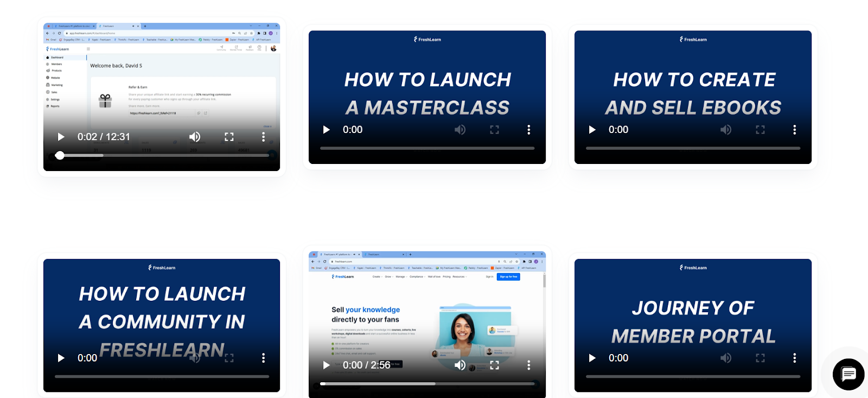Click the Masterclass video progress bar
This screenshot has width=868, height=398.
[427, 148]
